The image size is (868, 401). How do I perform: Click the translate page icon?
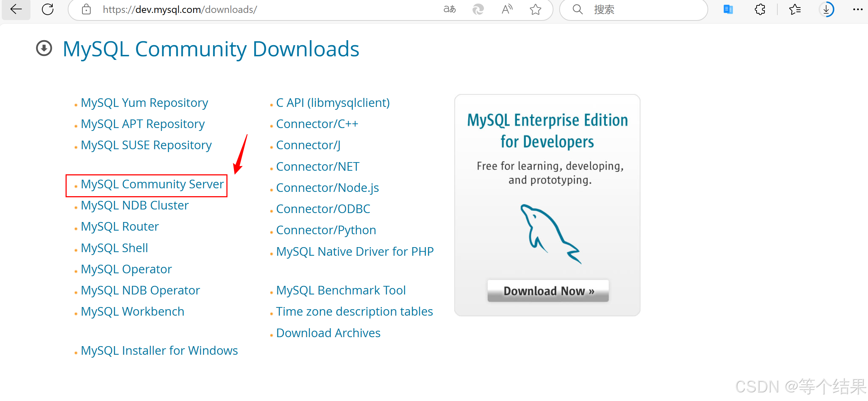click(450, 9)
